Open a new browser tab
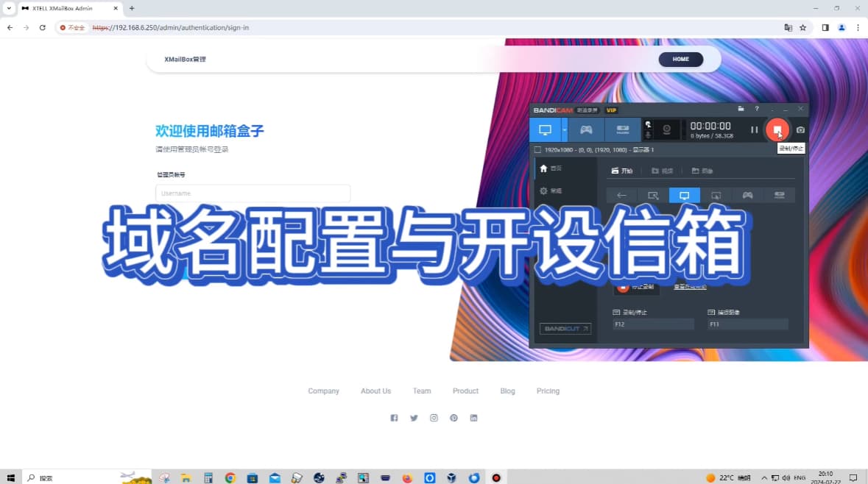The width and height of the screenshot is (868, 484). pyautogui.click(x=132, y=8)
